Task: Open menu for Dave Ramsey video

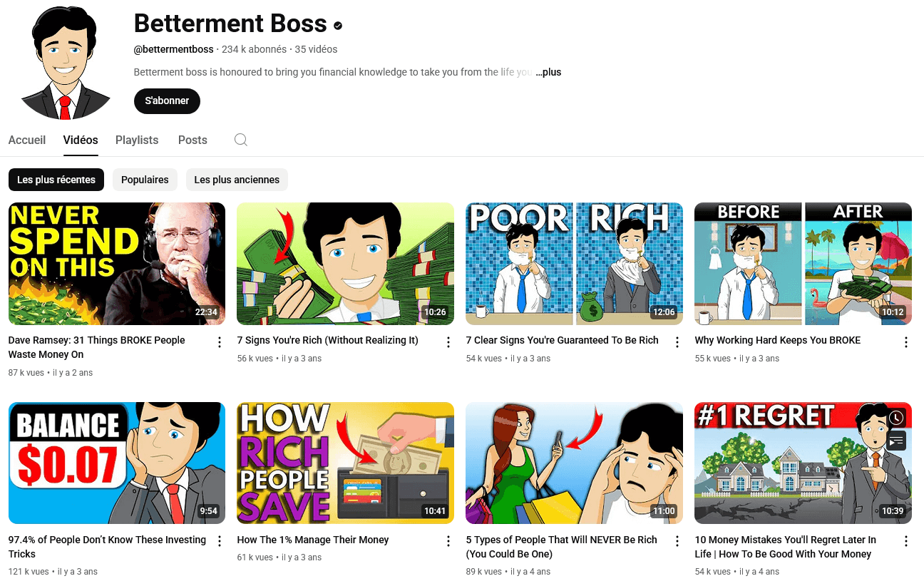Action: pyautogui.click(x=220, y=342)
